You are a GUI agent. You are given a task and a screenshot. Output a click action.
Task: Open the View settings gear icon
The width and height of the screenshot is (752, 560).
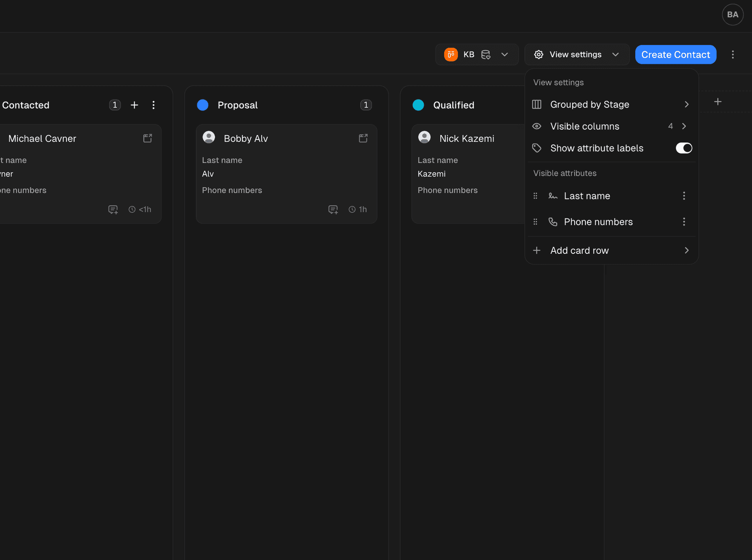point(539,54)
